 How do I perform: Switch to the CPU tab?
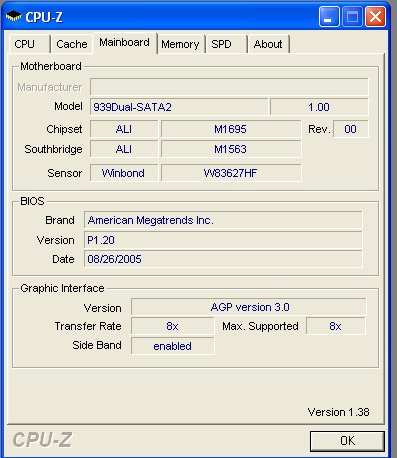coord(29,44)
